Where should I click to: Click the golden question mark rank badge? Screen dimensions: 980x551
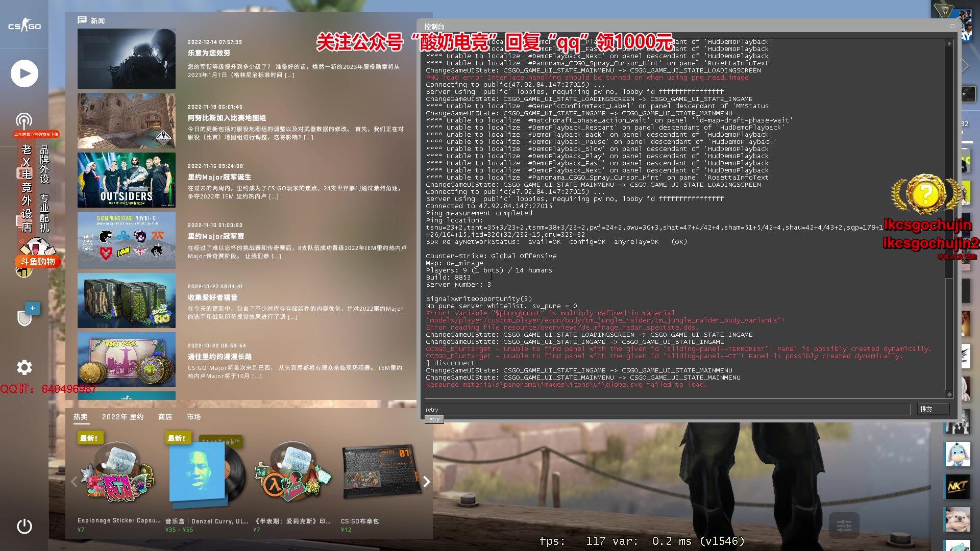point(926,194)
